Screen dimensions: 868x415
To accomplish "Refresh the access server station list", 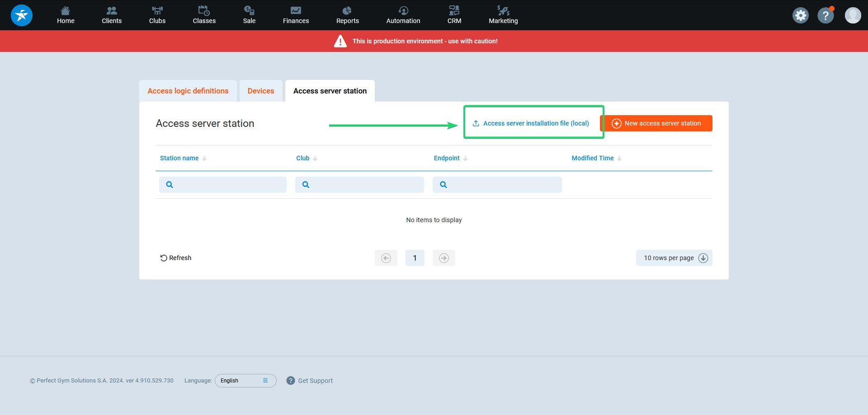I will 176,258.
